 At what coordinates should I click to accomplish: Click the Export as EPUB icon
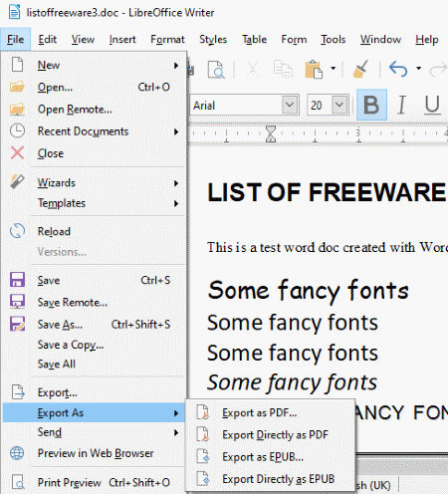tap(203, 456)
